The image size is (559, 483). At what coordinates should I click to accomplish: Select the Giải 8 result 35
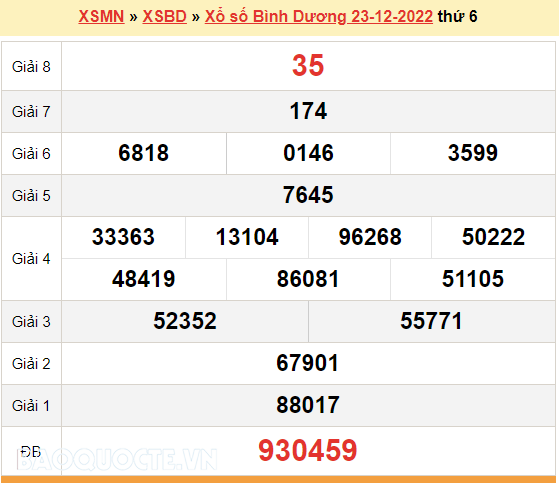tap(308, 66)
